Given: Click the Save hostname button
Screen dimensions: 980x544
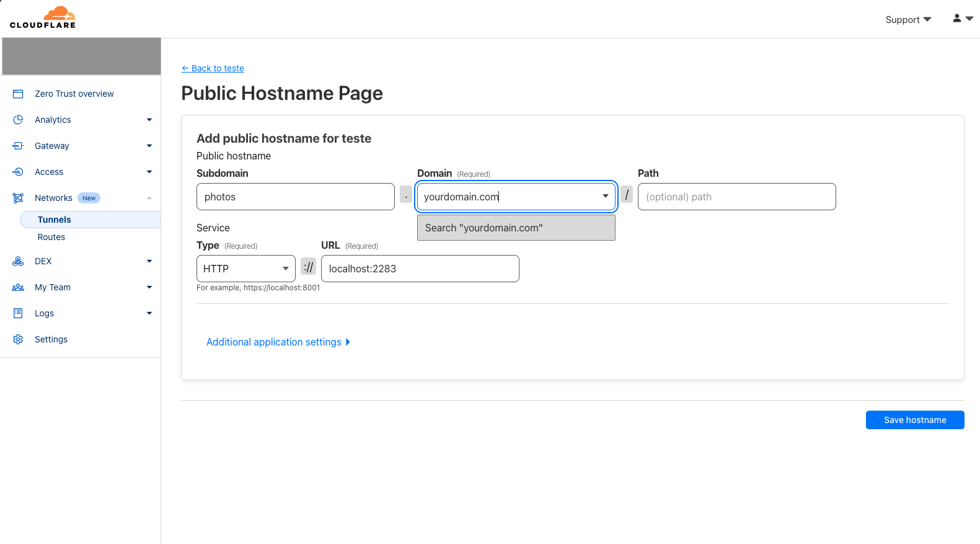Looking at the screenshot, I should click(914, 420).
